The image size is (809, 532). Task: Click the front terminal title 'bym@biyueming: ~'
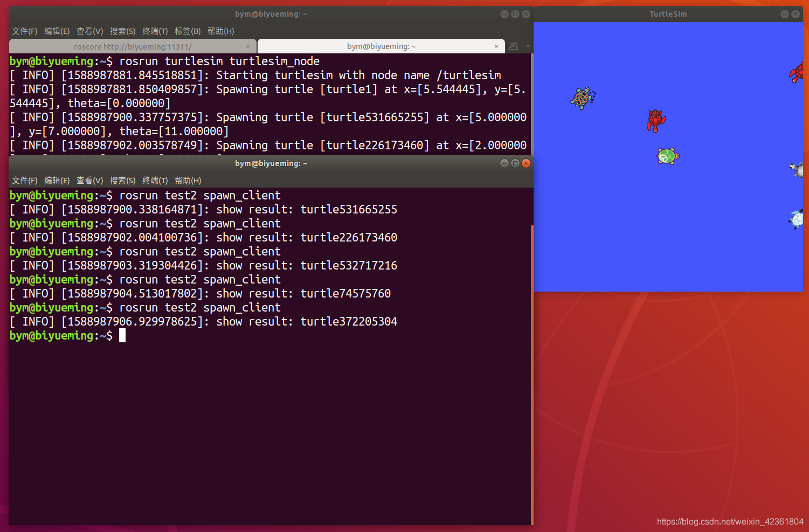click(x=271, y=163)
